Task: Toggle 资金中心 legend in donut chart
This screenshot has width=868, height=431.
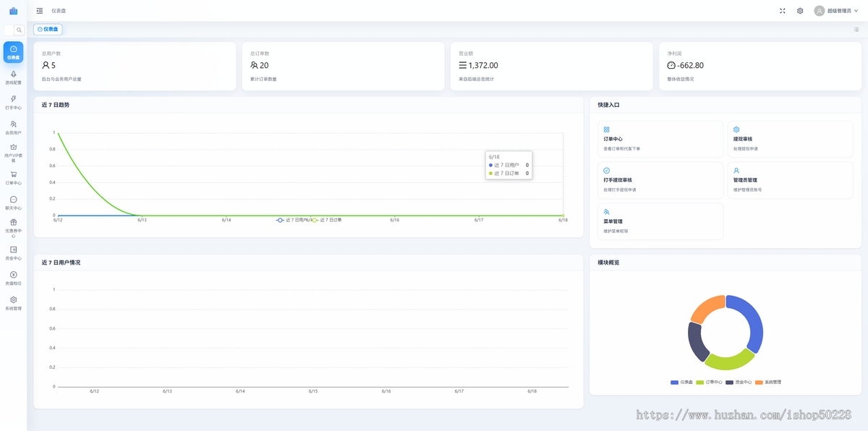Action: (x=739, y=382)
